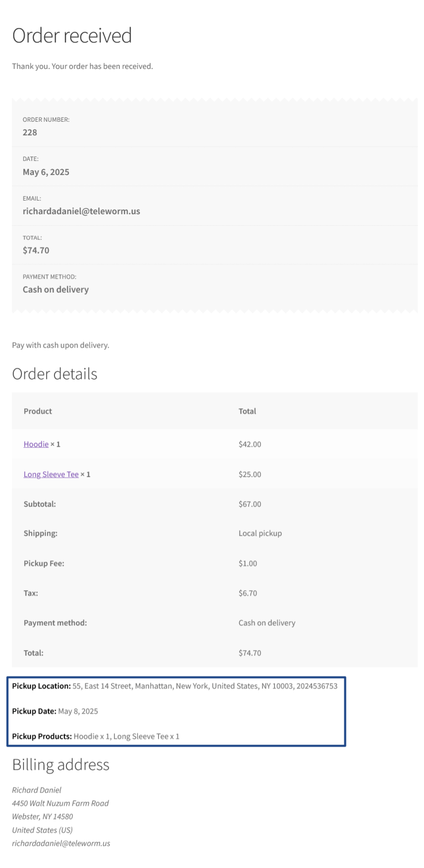Screen dimensions: 424x868
Task: Click the Order details heading
Action: coord(55,374)
